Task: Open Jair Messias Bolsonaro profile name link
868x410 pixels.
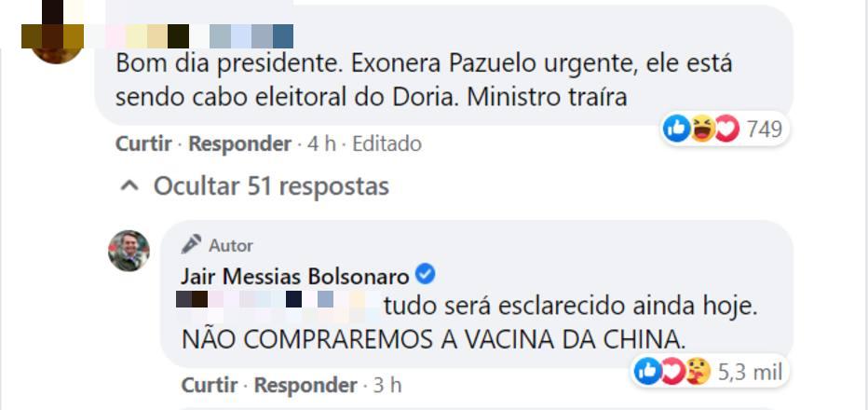Action: pos(295,276)
